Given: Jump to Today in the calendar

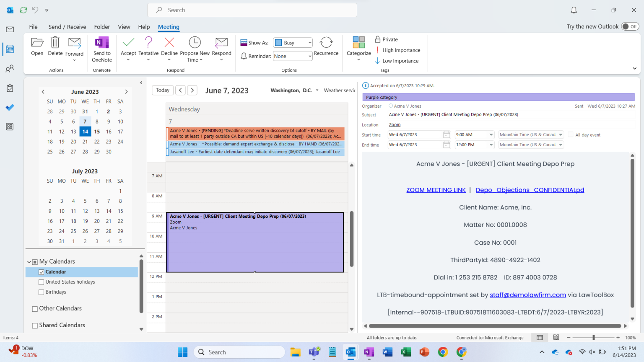Looking at the screenshot, I should click(163, 90).
